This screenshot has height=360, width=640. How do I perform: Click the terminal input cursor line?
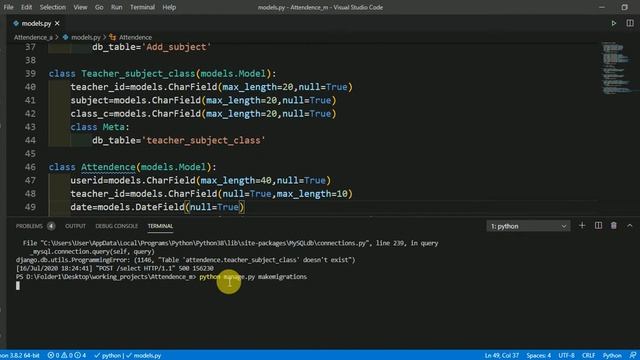click(x=18, y=286)
